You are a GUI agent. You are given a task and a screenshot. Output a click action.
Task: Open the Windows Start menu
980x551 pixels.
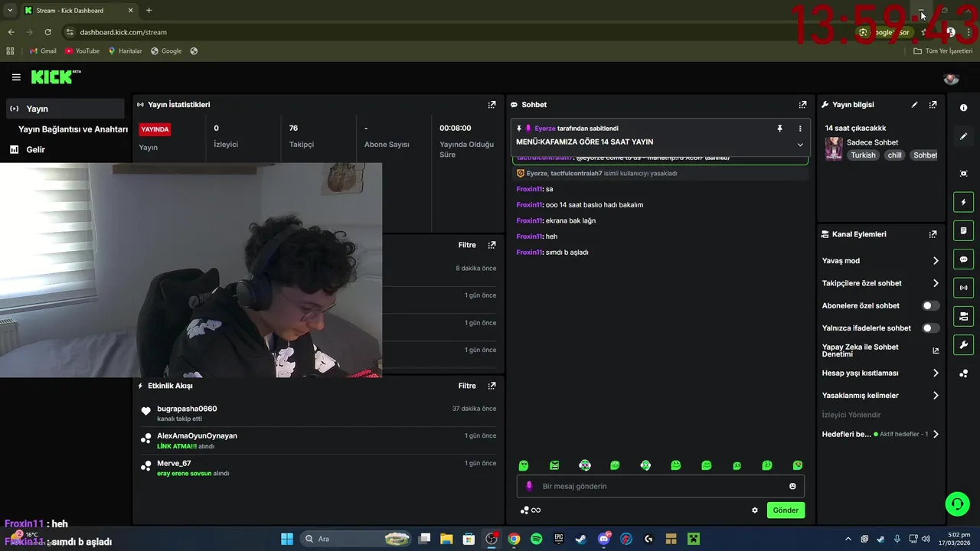click(287, 539)
